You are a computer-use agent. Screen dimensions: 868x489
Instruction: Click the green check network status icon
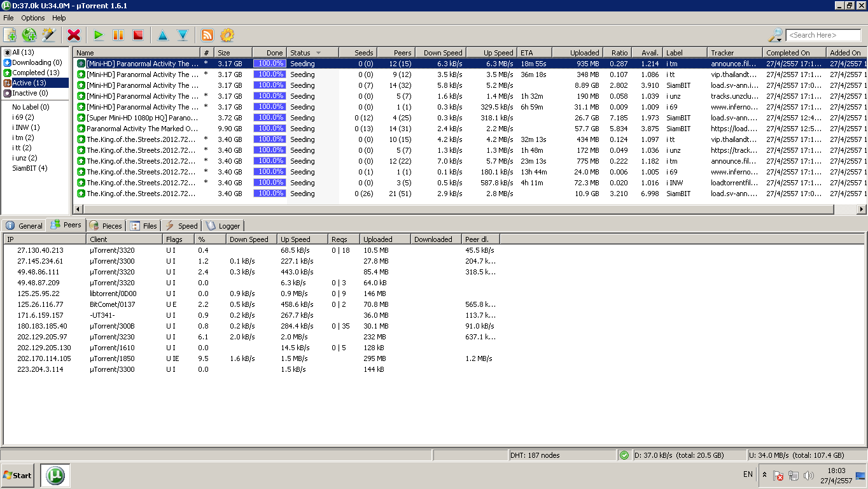click(624, 455)
